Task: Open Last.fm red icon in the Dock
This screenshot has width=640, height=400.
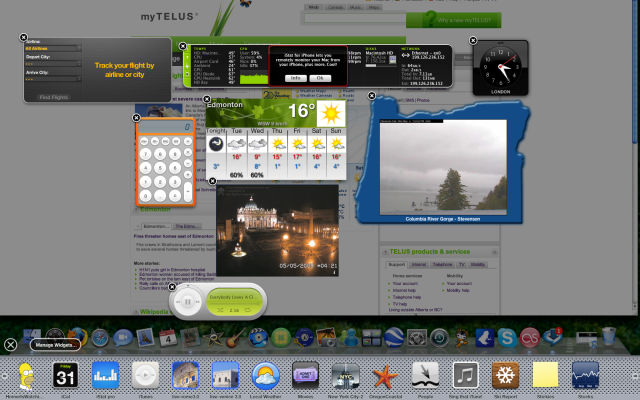Action: (x=529, y=338)
